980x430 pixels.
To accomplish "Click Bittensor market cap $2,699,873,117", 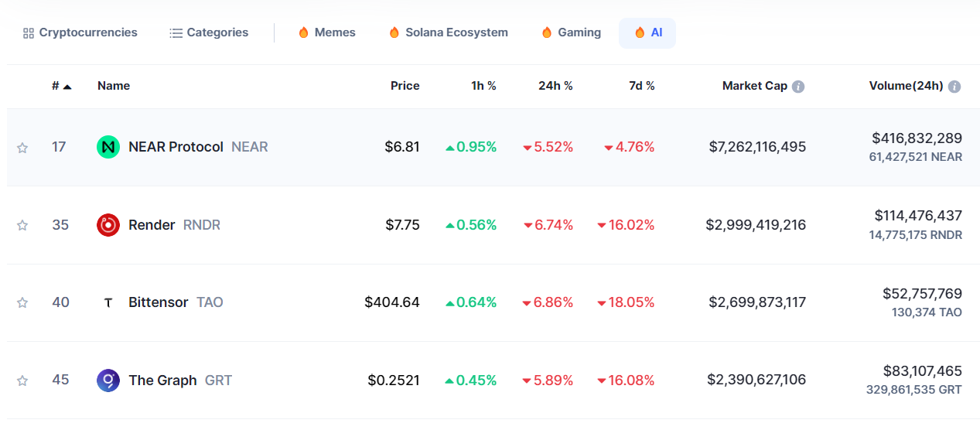I will tap(757, 302).
